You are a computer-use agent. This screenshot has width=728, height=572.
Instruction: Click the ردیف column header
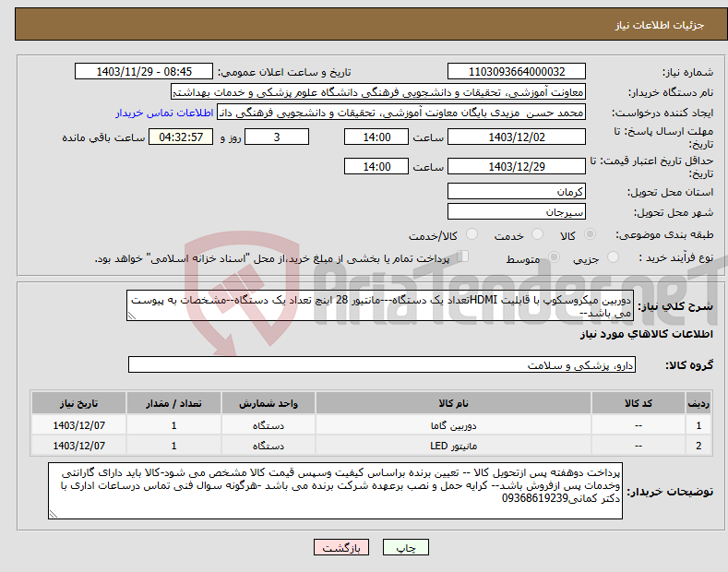tap(698, 403)
